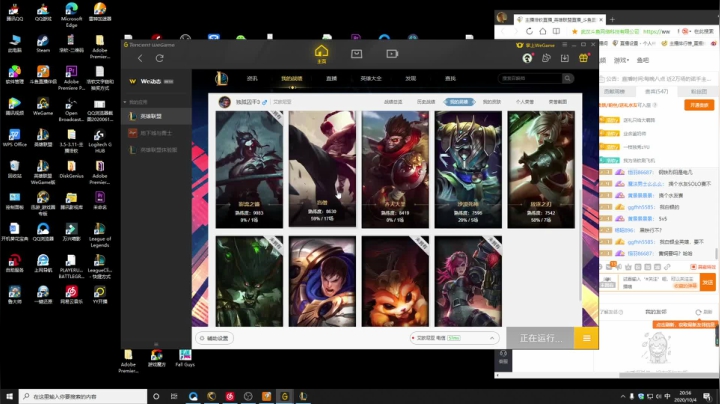Show hidden system tray icons

623,396
